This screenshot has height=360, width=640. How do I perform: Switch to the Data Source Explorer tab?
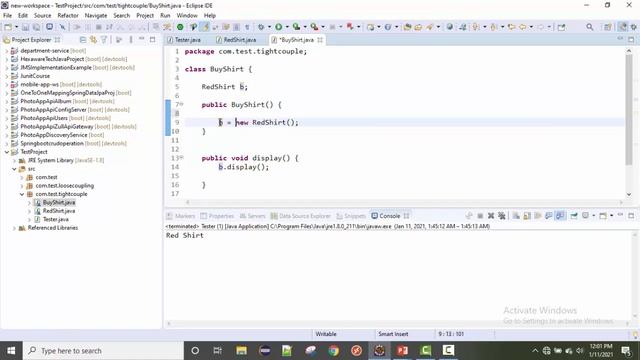300,216
